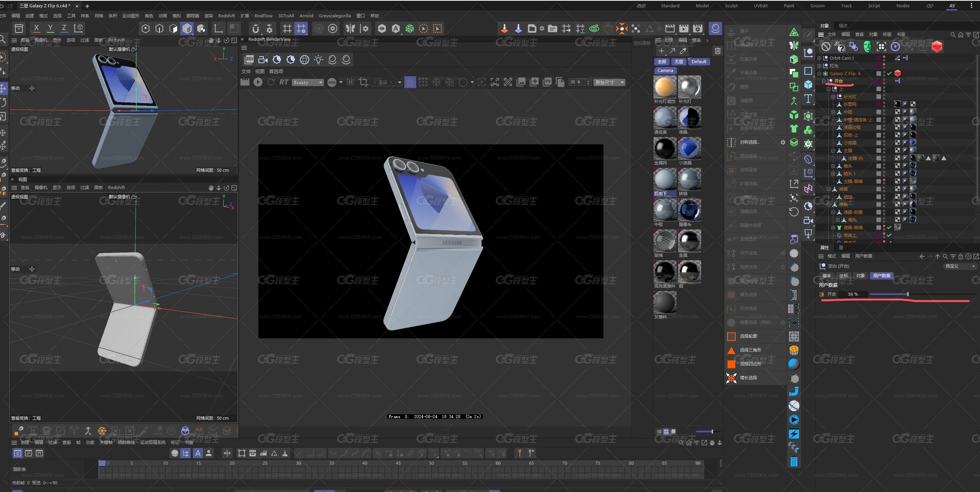Click RenderView globe environment icon

tap(305, 60)
